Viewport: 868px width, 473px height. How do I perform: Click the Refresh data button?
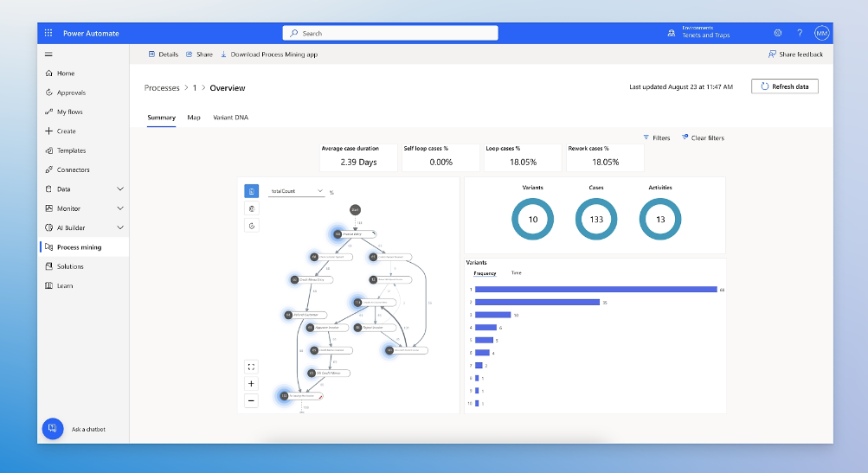pyautogui.click(x=784, y=86)
